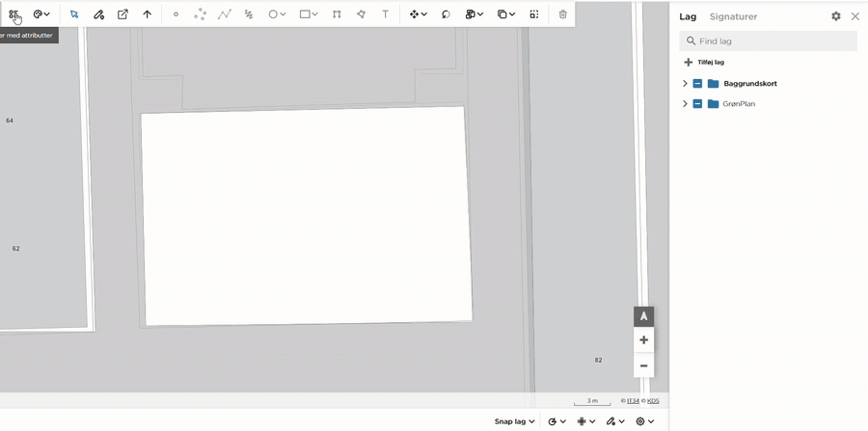The height and width of the screenshot is (431, 868).
Task: Select the text T tool
Action: click(385, 14)
